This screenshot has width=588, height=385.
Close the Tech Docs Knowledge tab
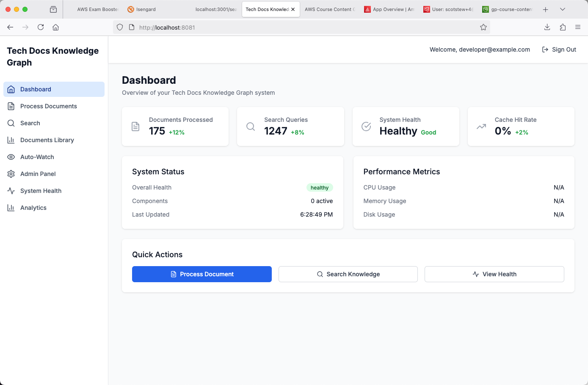tap(293, 9)
